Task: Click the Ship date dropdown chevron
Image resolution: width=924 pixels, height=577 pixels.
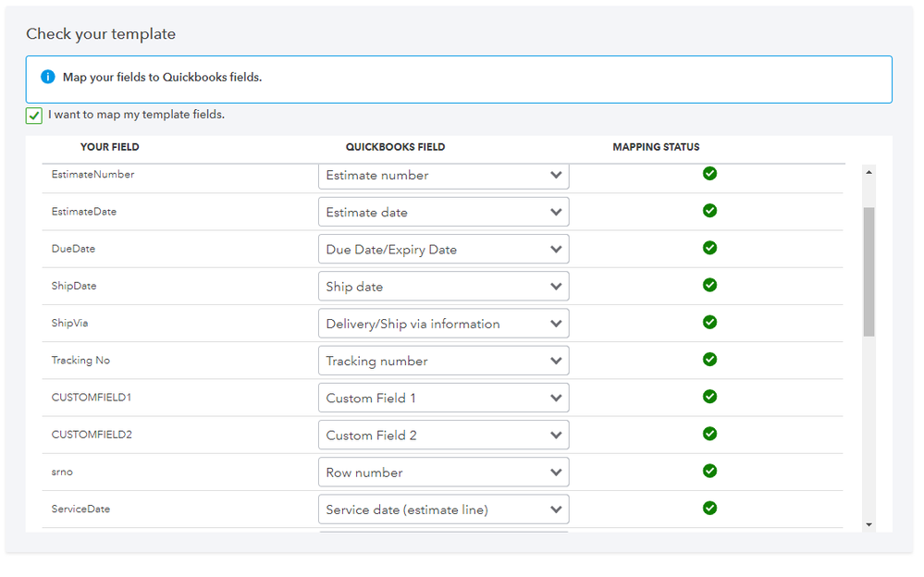Action: click(x=556, y=287)
